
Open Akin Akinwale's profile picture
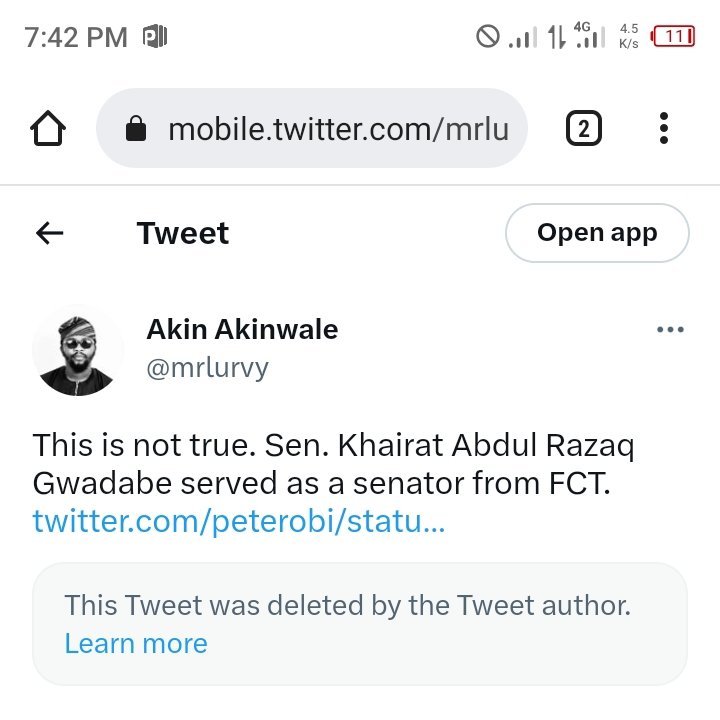(78, 349)
